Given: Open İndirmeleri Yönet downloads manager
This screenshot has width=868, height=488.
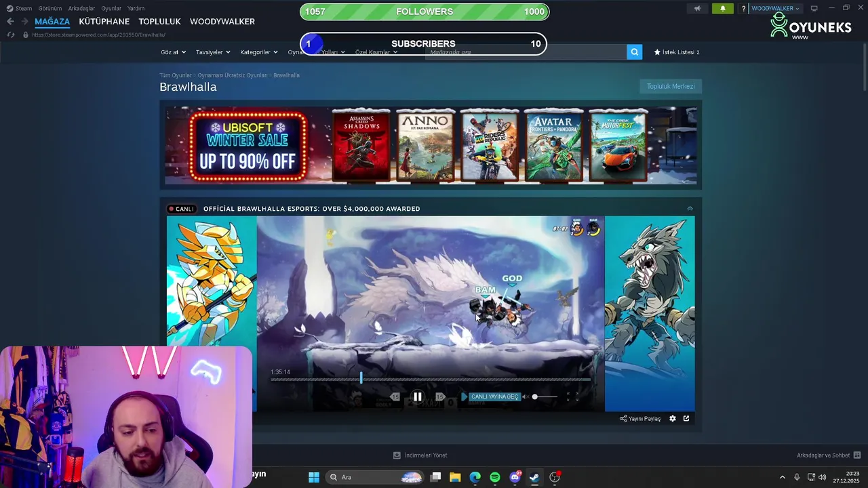Looking at the screenshot, I should point(420,455).
